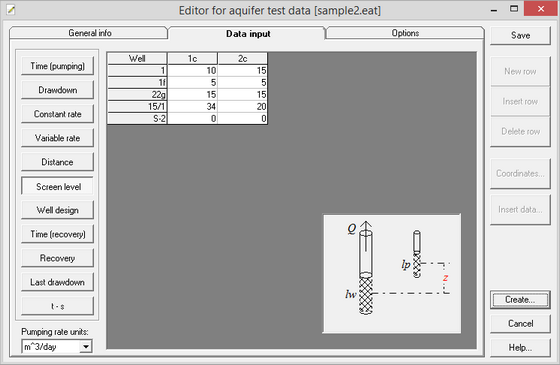Close the editor window
The width and height of the screenshot is (560, 365).
(x=541, y=9)
